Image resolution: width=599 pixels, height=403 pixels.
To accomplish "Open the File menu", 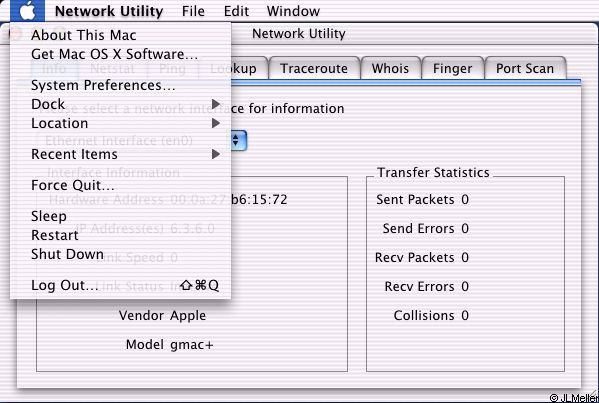I will click(x=193, y=11).
